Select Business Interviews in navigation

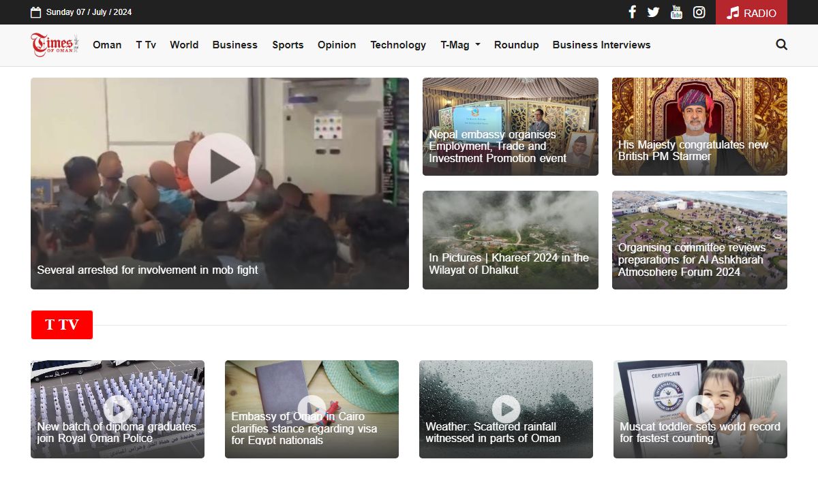(x=601, y=45)
